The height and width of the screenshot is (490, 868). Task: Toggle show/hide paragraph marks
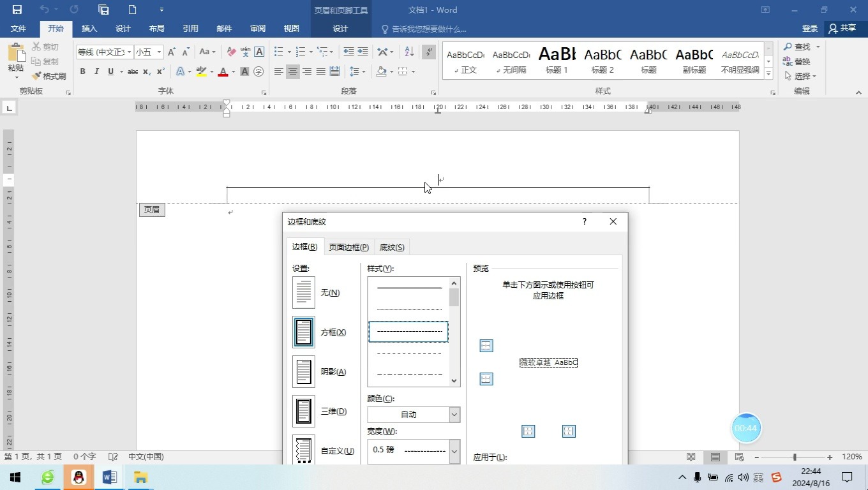tap(429, 52)
